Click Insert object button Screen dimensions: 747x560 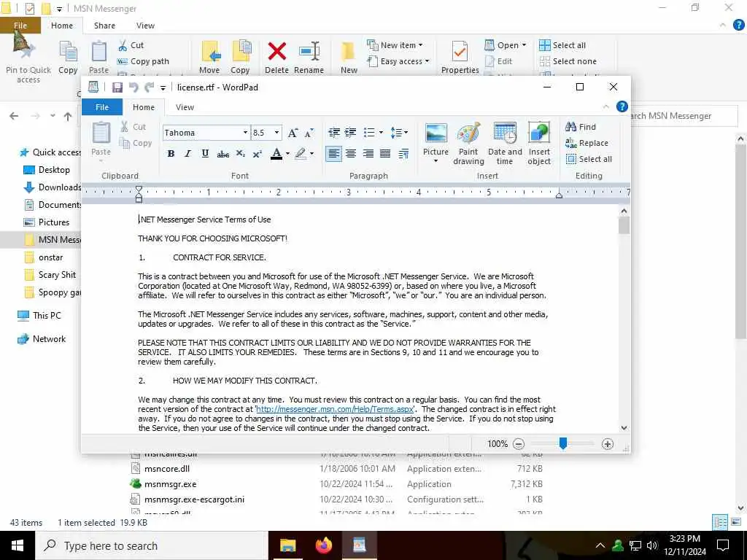click(x=539, y=143)
